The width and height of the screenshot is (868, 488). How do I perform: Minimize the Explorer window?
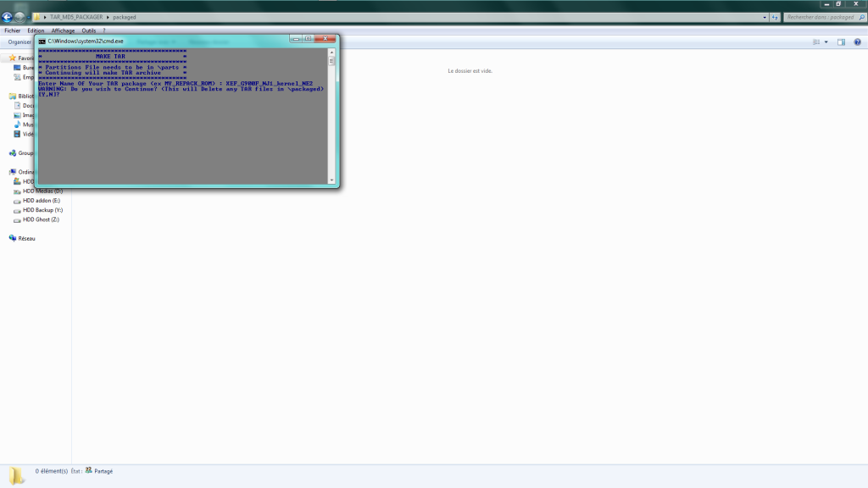pos(826,4)
